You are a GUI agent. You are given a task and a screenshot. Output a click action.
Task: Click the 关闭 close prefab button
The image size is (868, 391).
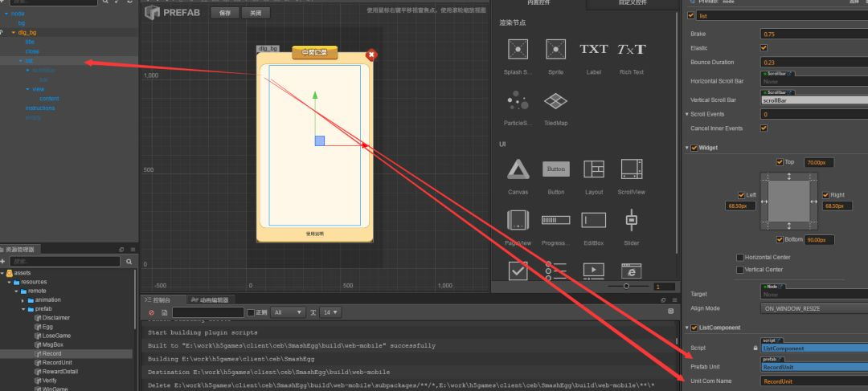(x=256, y=13)
